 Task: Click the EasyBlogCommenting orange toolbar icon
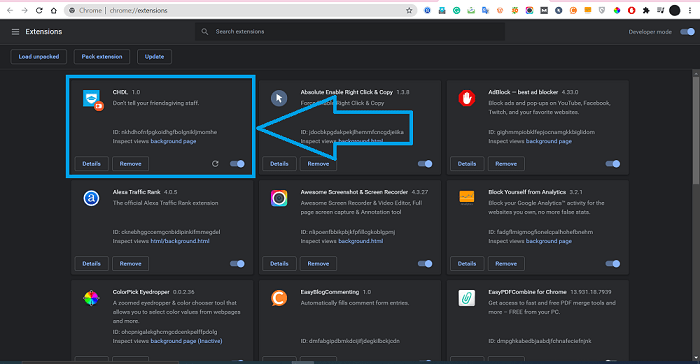tap(573, 10)
